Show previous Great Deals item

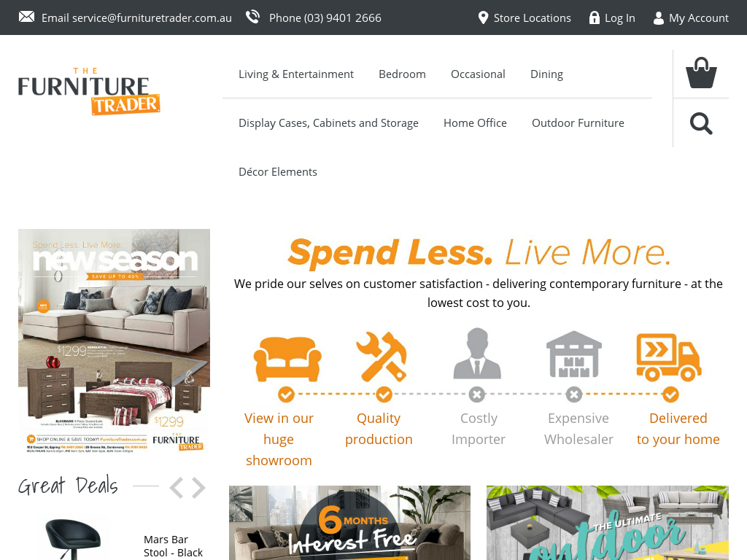(x=177, y=488)
